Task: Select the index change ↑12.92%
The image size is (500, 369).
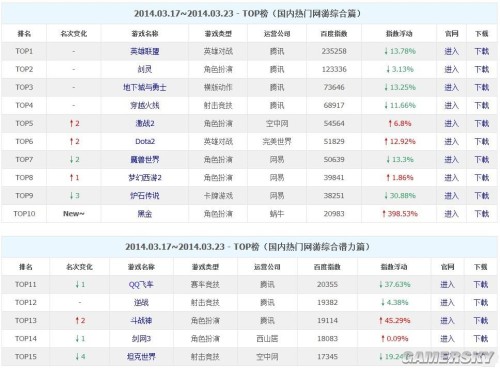Action: click(x=400, y=141)
